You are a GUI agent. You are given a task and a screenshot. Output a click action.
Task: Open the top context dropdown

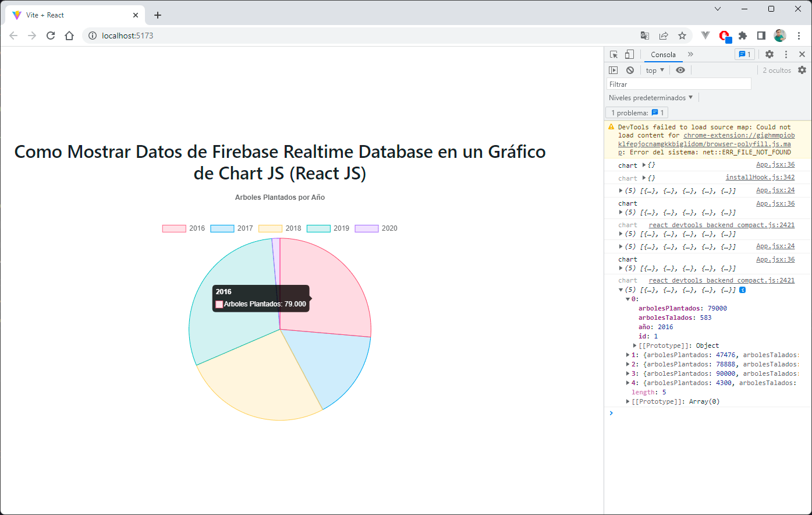click(x=655, y=70)
